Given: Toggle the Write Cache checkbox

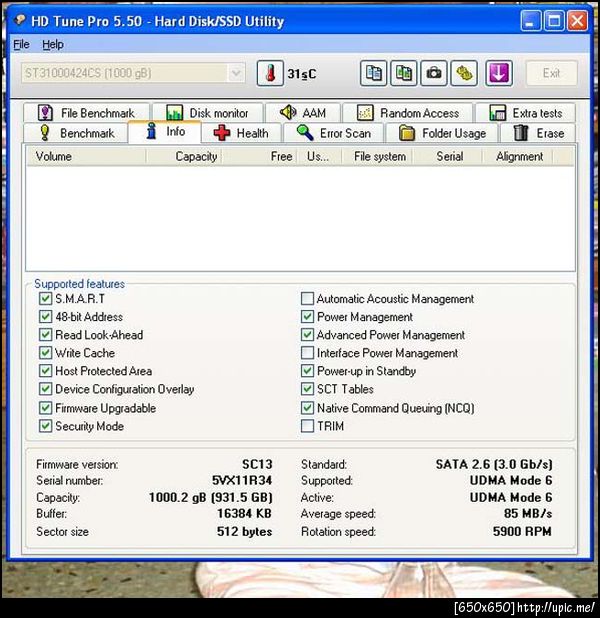Looking at the screenshot, I should coord(45,352).
